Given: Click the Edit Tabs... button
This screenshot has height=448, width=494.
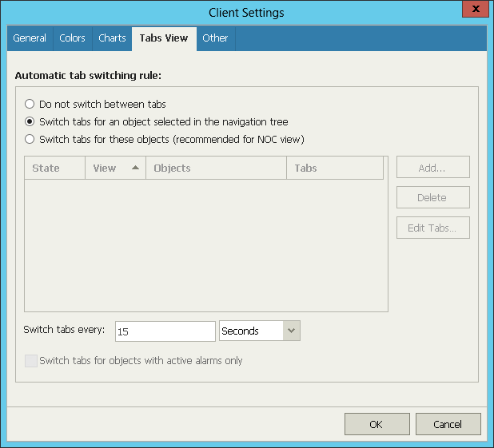Looking at the screenshot, I should point(433,228).
